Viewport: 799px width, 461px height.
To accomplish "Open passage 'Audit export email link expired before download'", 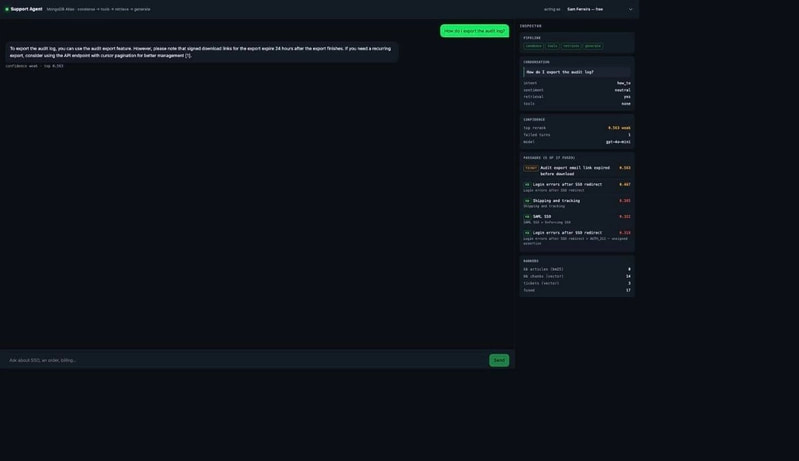I will click(x=577, y=171).
